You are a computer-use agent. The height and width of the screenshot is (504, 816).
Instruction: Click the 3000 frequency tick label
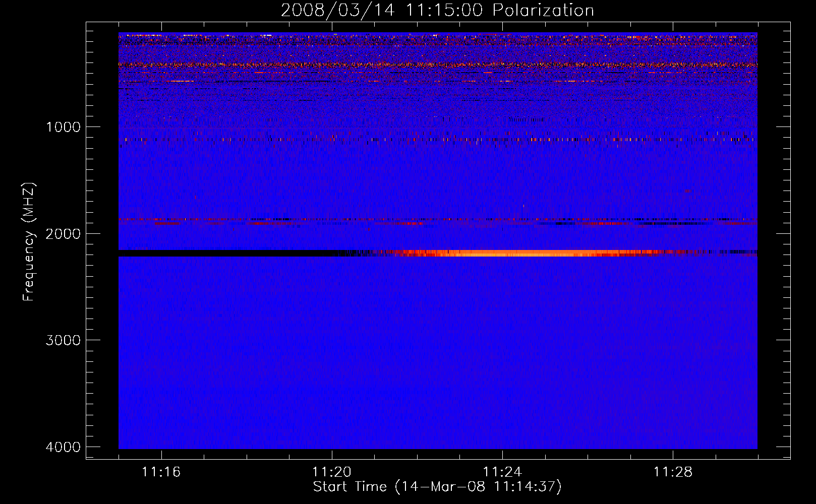tap(63, 340)
